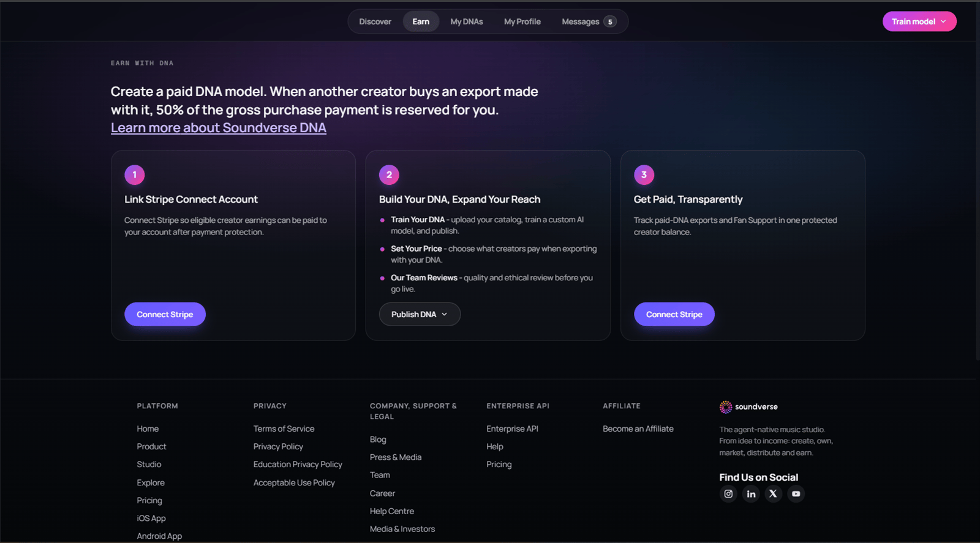Open Media & Investors link

402,529
